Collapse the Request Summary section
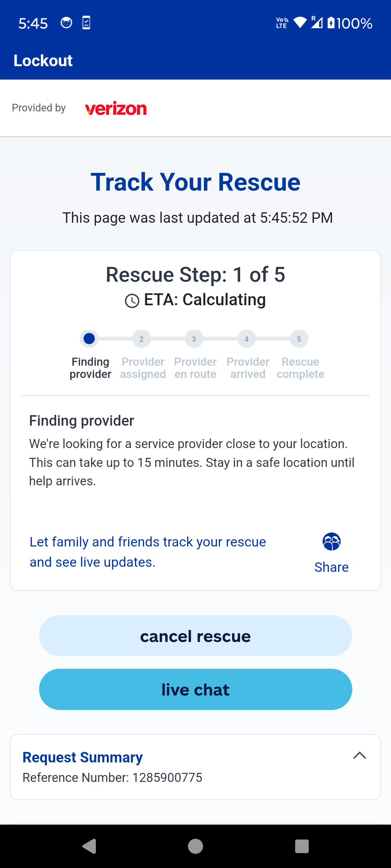Image resolution: width=391 pixels, height=868 pixels. tap(360, 756)
